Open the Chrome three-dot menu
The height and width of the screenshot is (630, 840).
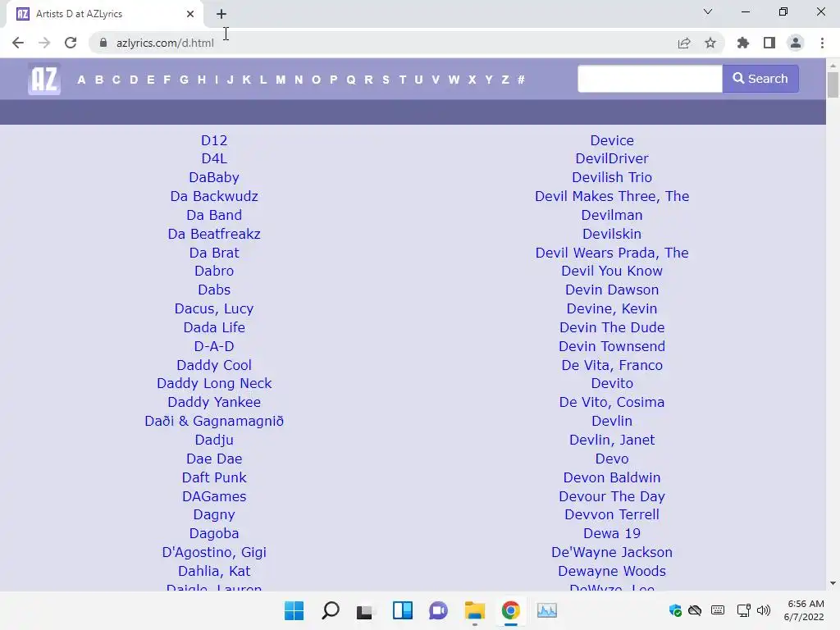pyautogui.click(x=822, y=43)
